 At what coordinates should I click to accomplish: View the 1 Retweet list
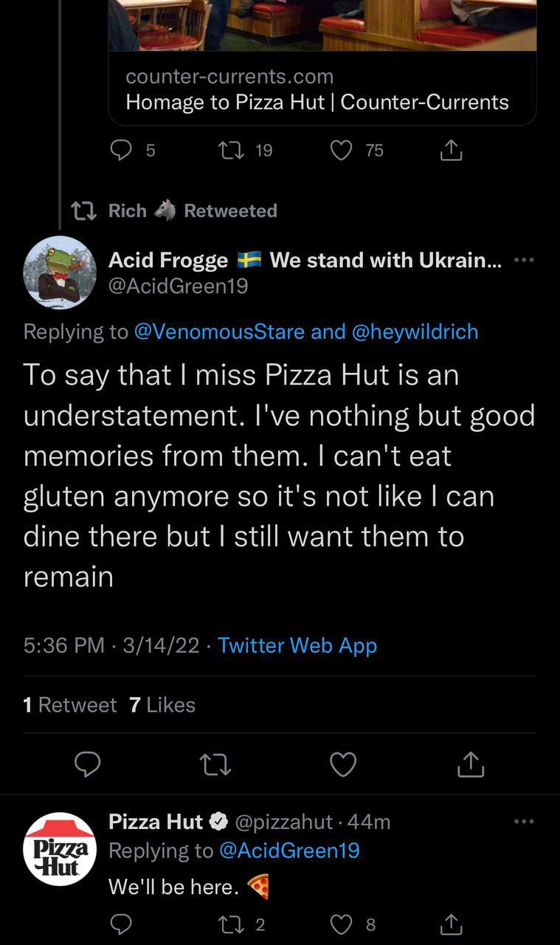click(x=70, y=705)
